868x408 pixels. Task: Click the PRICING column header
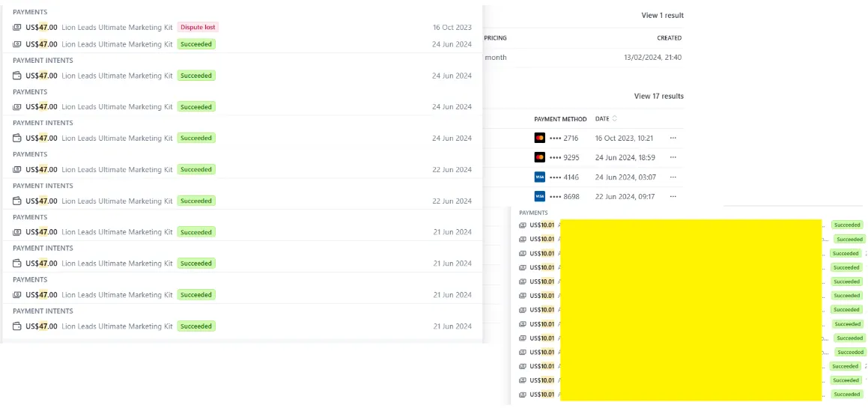pyautogui.click(x=496, y=38)
